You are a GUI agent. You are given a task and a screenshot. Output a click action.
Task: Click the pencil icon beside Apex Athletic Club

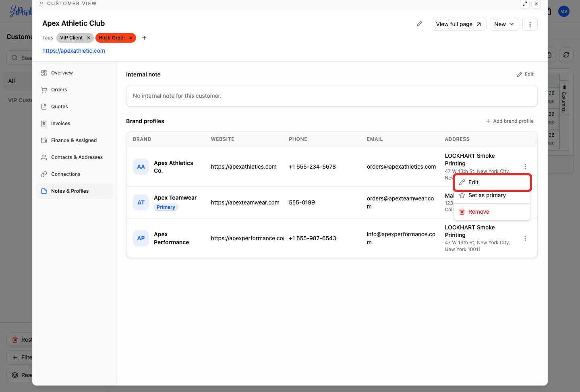pos(420,24)
